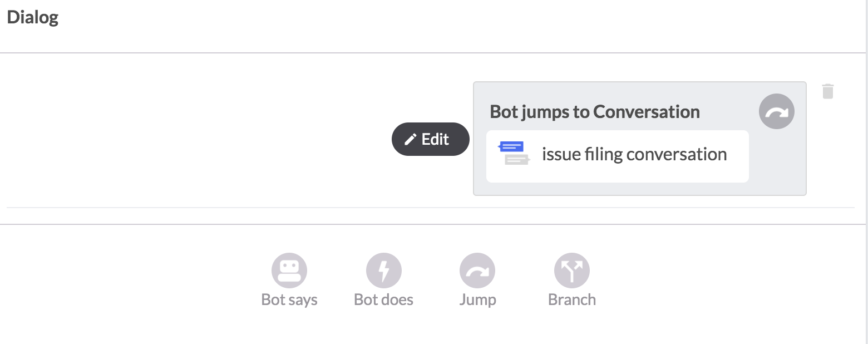Viewport: 868px width, 344px height.
Task: Open the issue filing conversation link text
Action: click(x=634, y=154)
